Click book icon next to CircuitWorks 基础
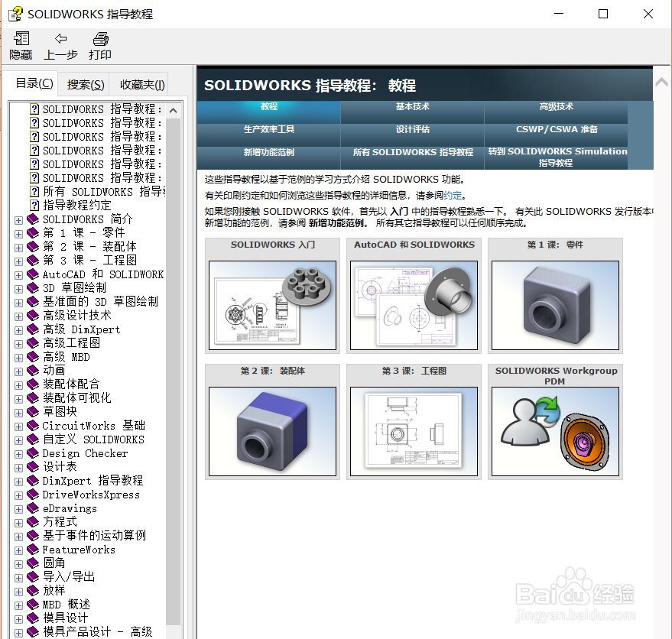The height and width of the screenshot is (639, 672). 33,426
